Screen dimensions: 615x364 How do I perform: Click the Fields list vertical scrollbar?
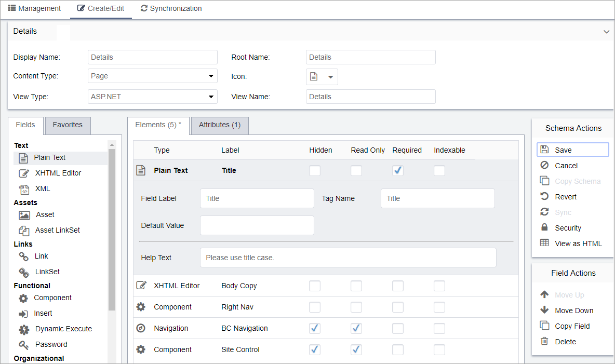(112, 228)
